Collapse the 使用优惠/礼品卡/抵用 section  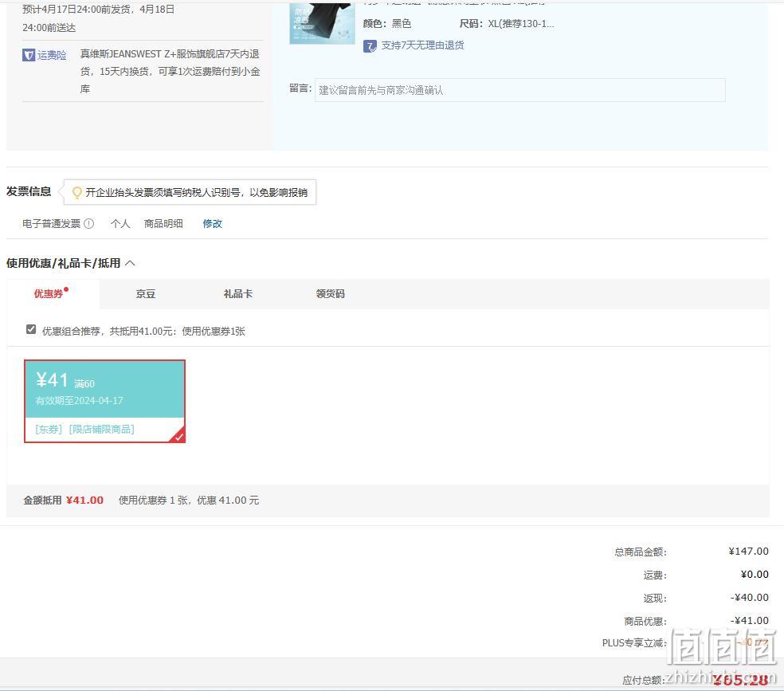pyautogui.click(x=130, y=263)
